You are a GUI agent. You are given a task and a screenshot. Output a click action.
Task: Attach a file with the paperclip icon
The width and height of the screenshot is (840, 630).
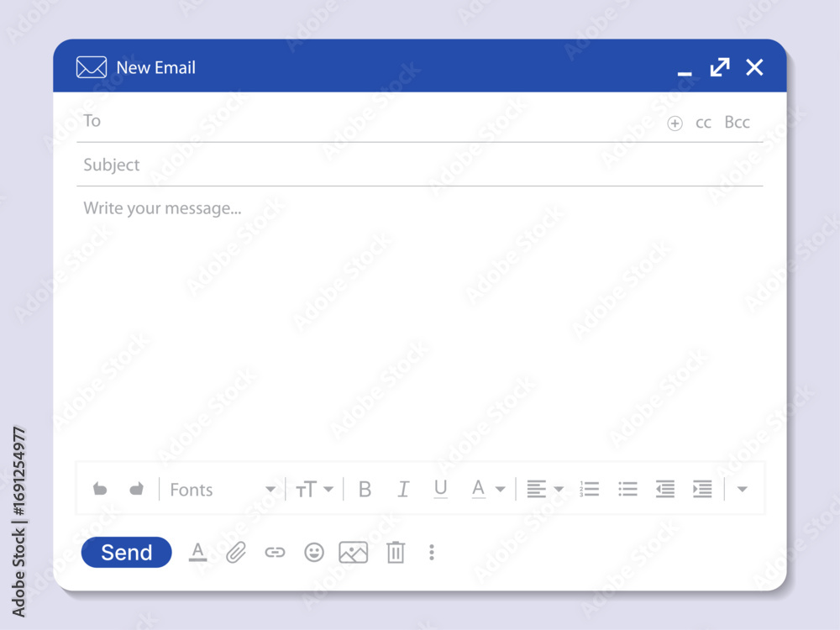pos(236,553)
